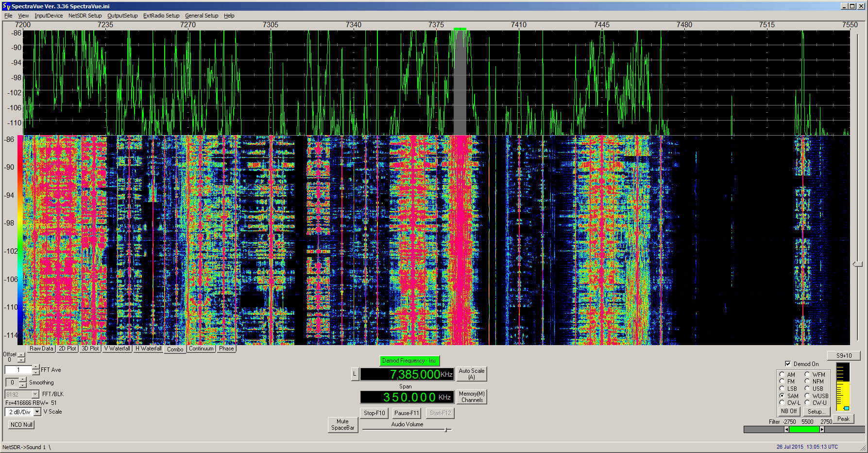Open Memory(M) Channels

coord(472,397)
